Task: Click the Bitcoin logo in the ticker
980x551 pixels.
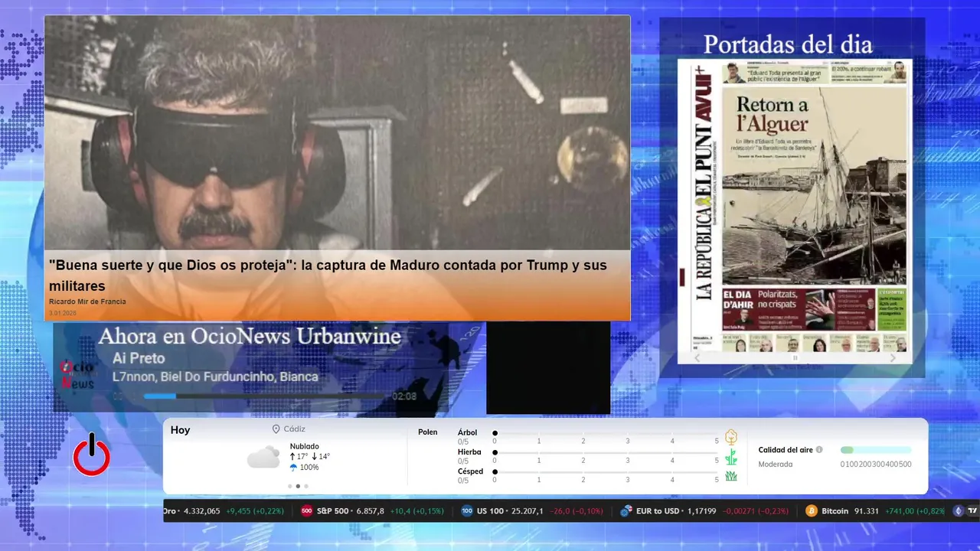Action: (812, 510)
